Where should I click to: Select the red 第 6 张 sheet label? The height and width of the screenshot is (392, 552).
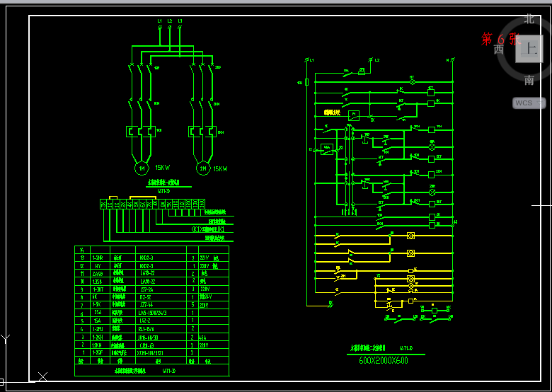click(500, 39)
